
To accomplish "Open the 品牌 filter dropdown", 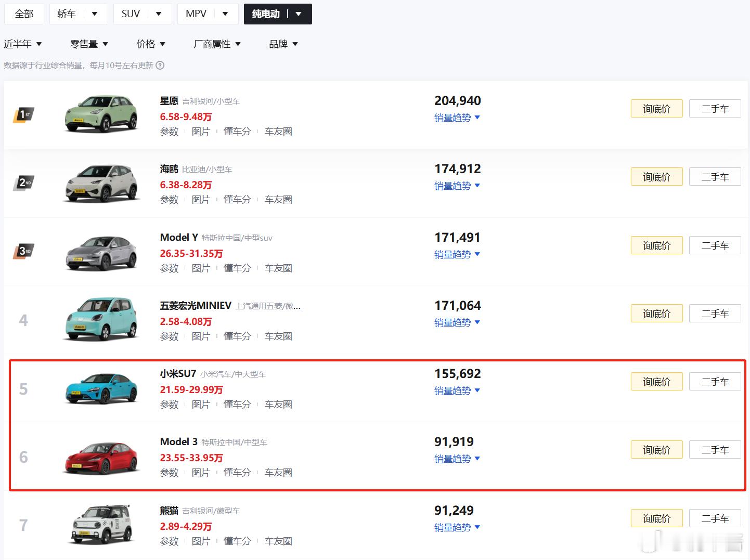I will coord(283,44).
